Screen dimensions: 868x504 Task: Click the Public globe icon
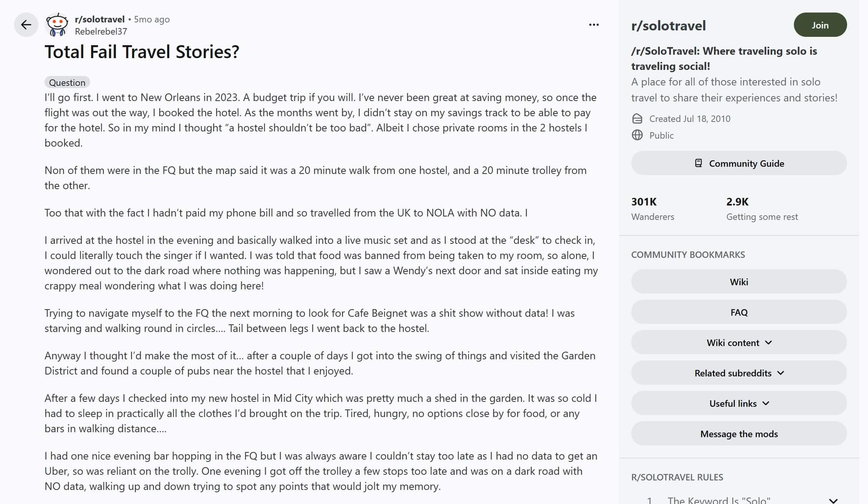coord(637,135)
